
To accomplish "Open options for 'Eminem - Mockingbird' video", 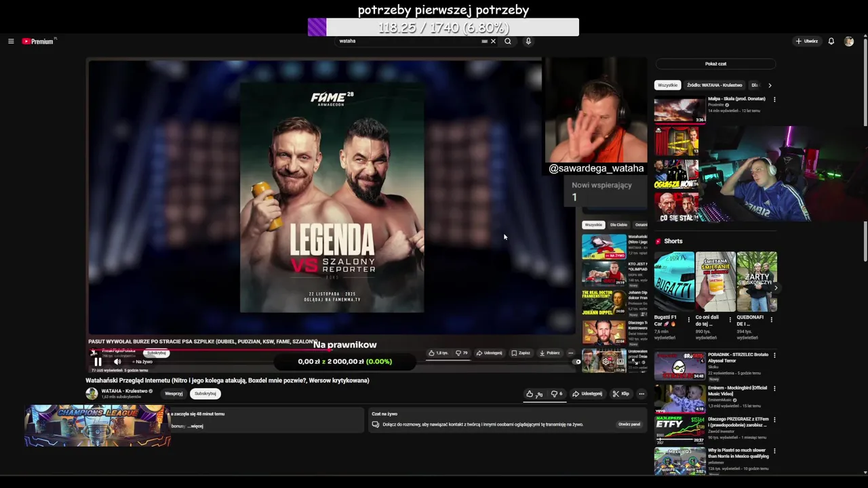I will [x=774, y=388].
